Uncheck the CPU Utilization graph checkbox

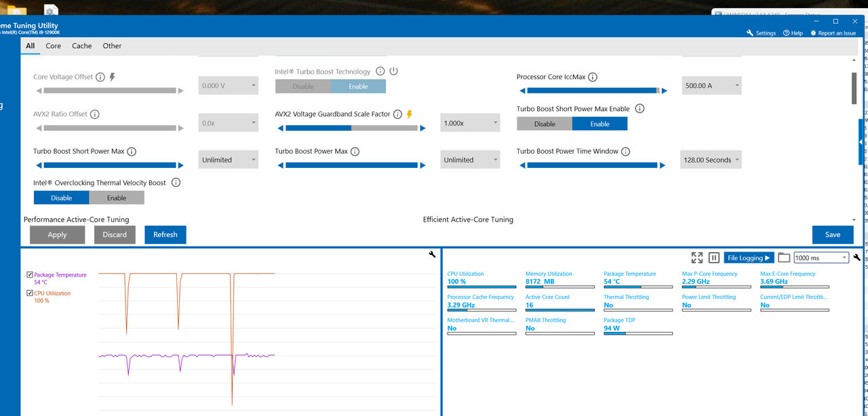click(30, 293)
